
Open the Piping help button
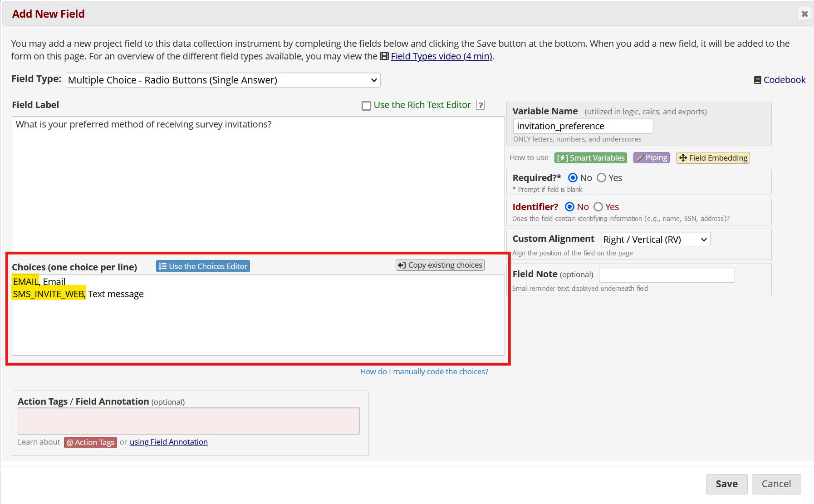[x=652, y=158]
